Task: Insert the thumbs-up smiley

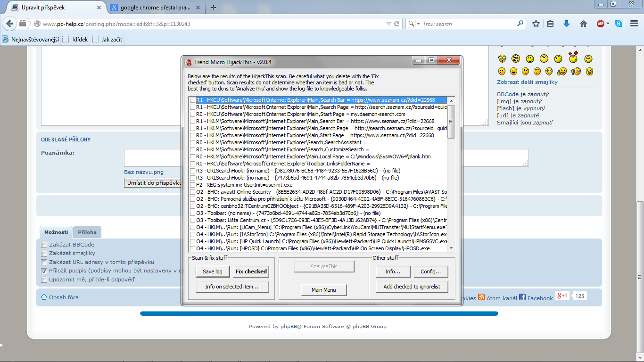Action: tap(562, 72)
